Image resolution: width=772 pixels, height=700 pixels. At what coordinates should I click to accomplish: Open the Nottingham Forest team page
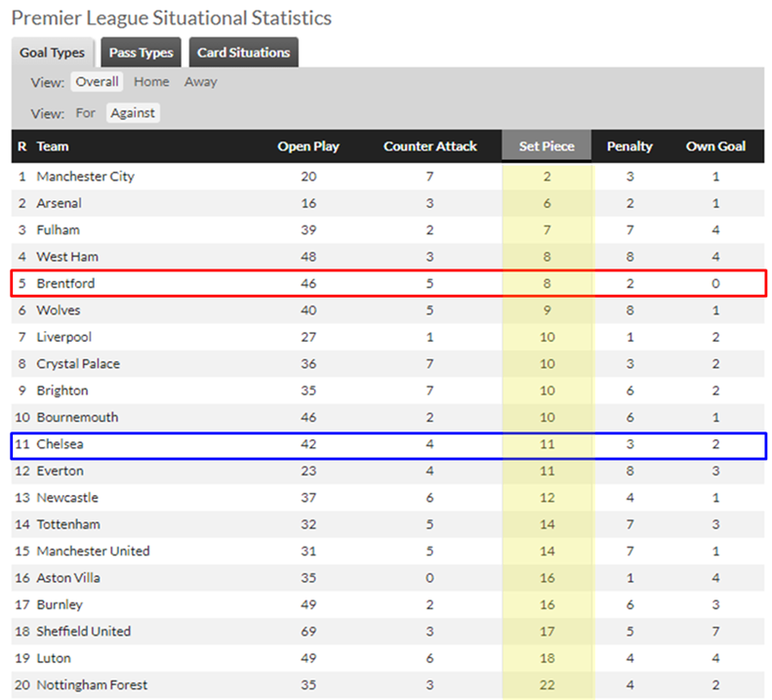coord(92,684)
